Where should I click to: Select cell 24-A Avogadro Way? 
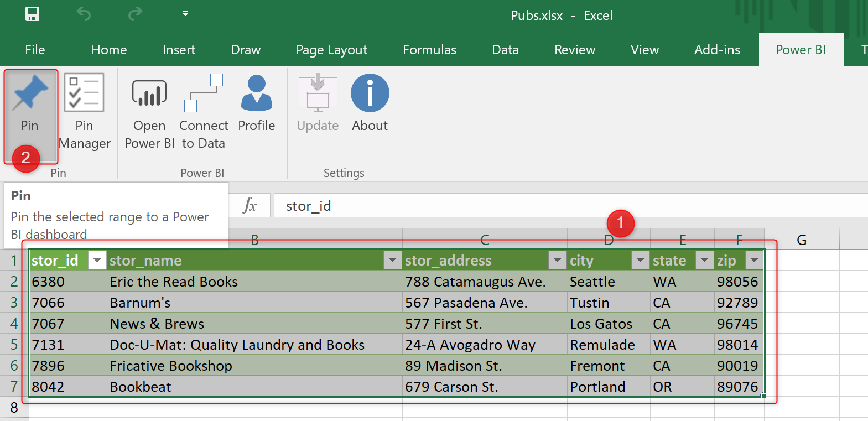pyautogui.click(x=485, y=344)
